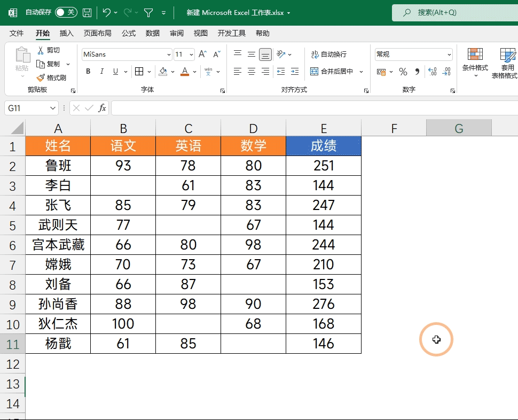Open the accounting number format dropdown arrow
This screenshot has height=420, width=518.
coord(391,72)
